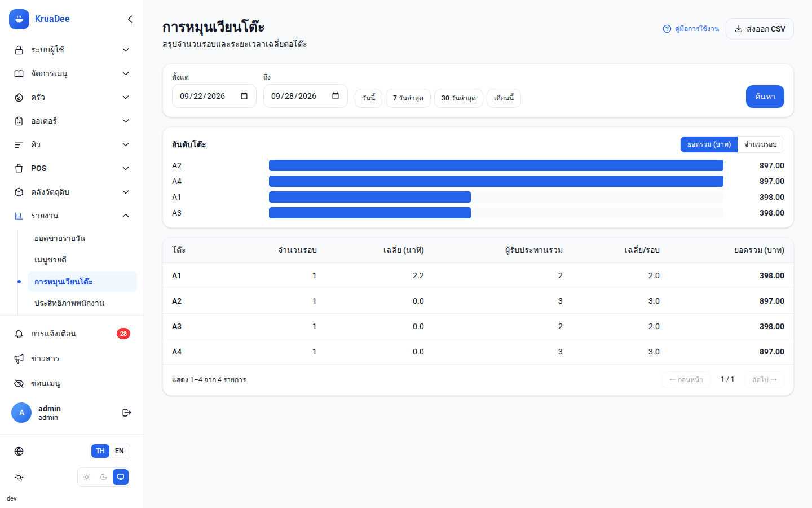Expand the ออเดอร์ section chevron
Viewport: 812px width, 508px height.
126,121
